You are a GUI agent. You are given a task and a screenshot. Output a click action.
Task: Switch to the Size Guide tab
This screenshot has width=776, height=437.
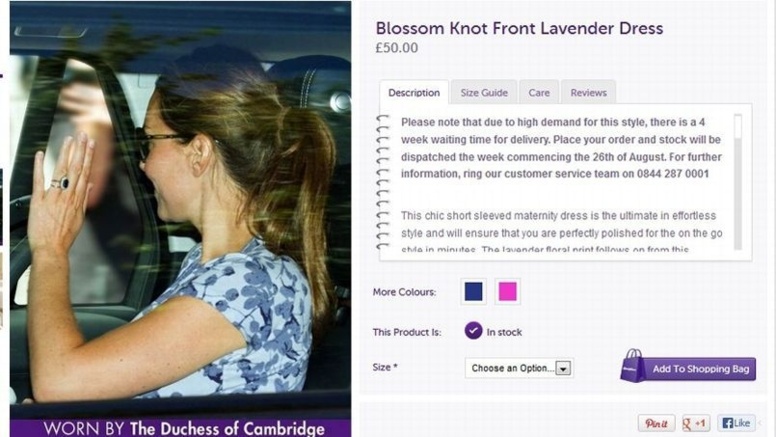pos(484,93)
